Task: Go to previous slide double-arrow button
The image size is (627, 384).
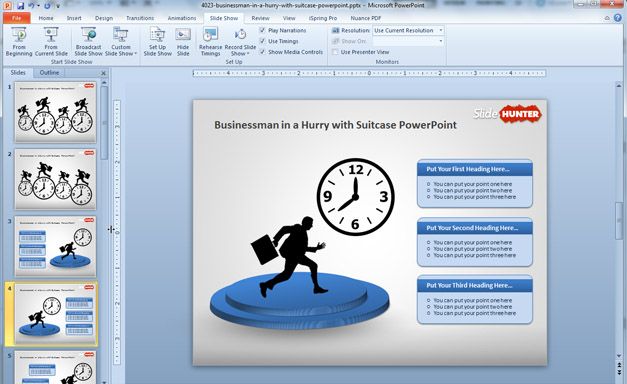Action: (619, 365)
